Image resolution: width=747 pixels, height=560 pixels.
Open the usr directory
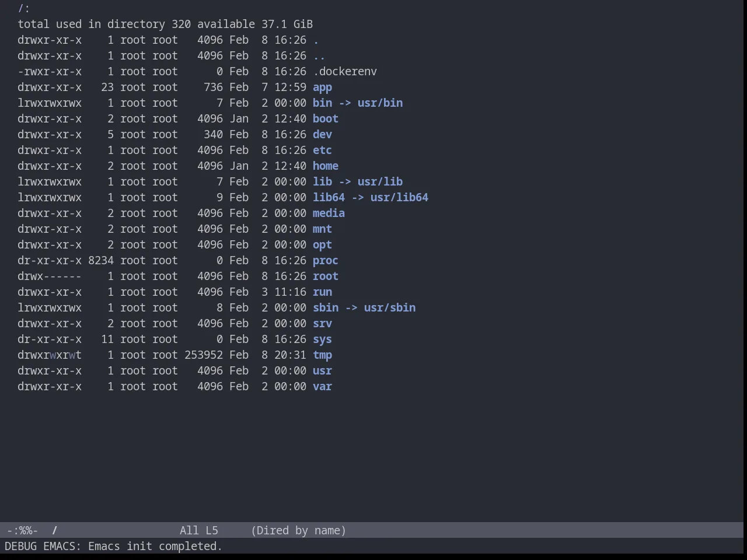322,371
